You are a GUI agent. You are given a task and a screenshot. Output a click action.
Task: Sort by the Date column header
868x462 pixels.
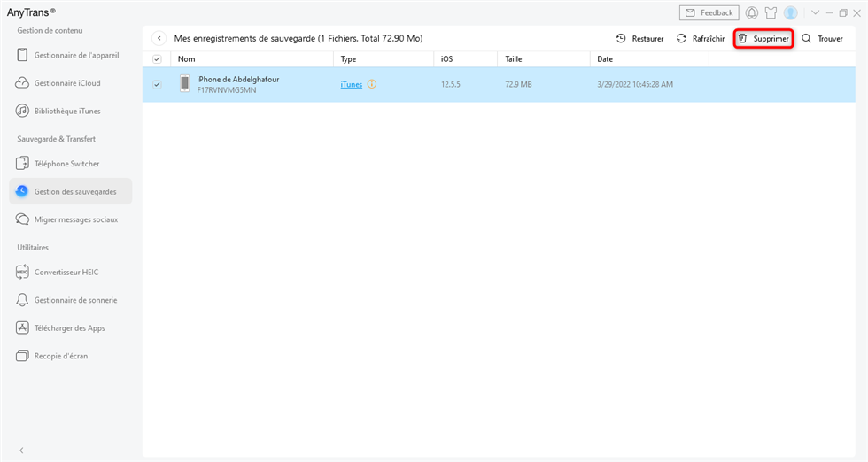(x=605, y=59)
